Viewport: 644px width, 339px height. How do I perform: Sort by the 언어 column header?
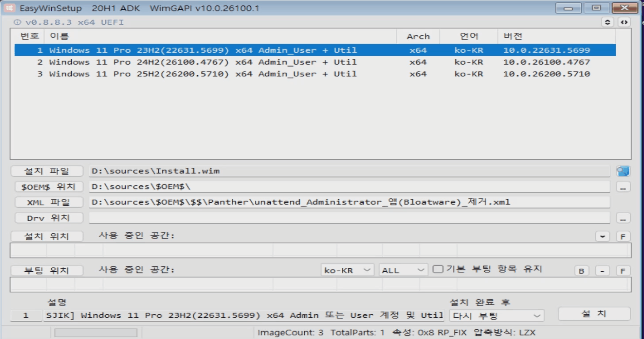click(468, 36)
